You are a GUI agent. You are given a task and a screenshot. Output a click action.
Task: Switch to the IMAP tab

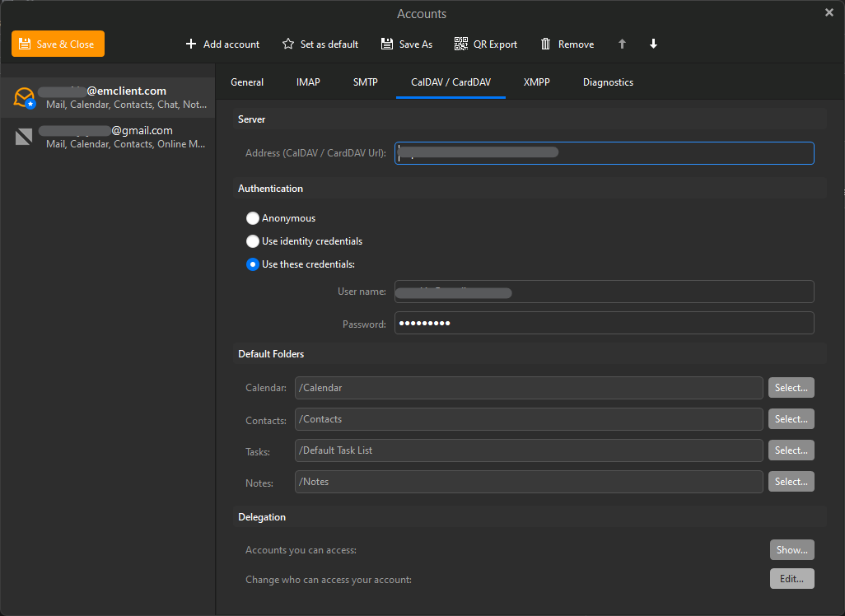[308, 82]
